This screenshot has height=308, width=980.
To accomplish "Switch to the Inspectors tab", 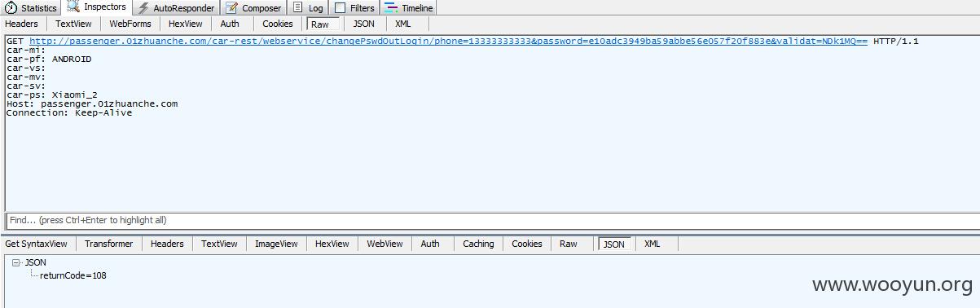I will [x=97, y=7].
